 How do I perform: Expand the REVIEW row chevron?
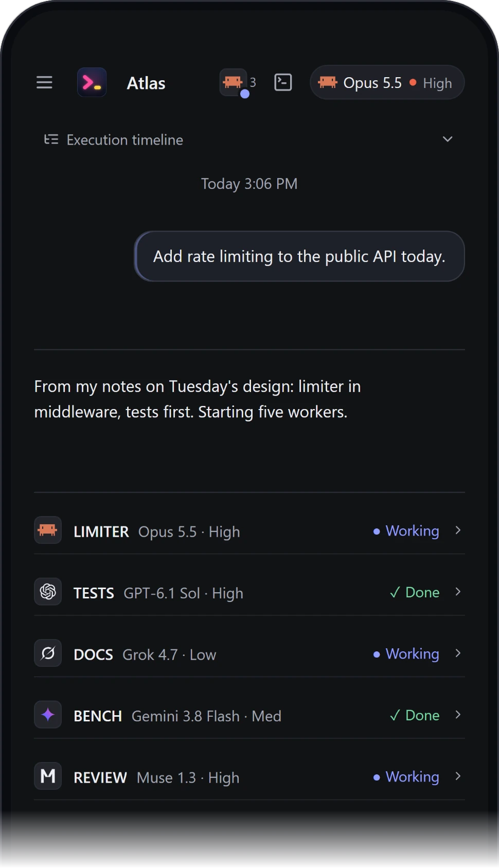pyautogui.click(x=458, y=776)
